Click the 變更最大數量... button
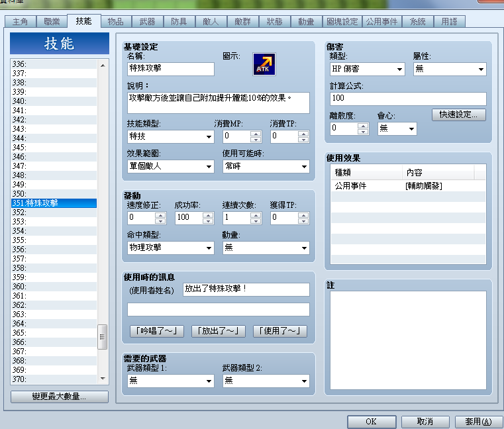This screenshot has height=429, width=504. pos(60,397)
